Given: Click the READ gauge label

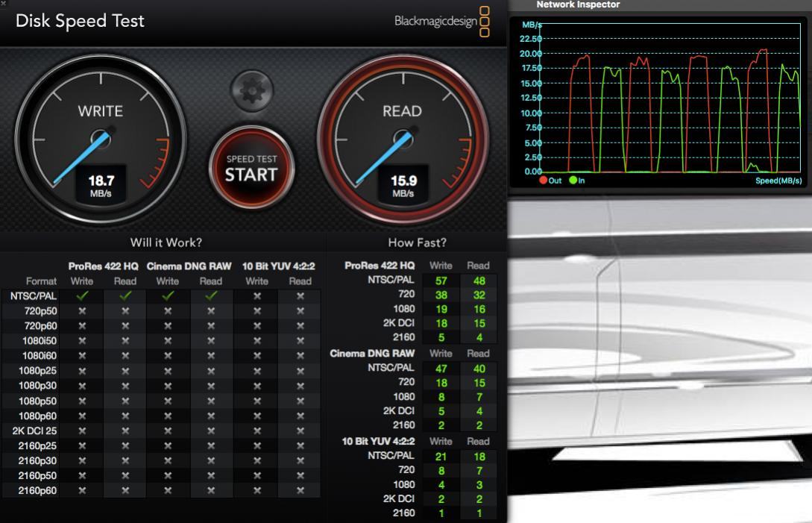Looking at the screenshot, I should coord(403,111).
